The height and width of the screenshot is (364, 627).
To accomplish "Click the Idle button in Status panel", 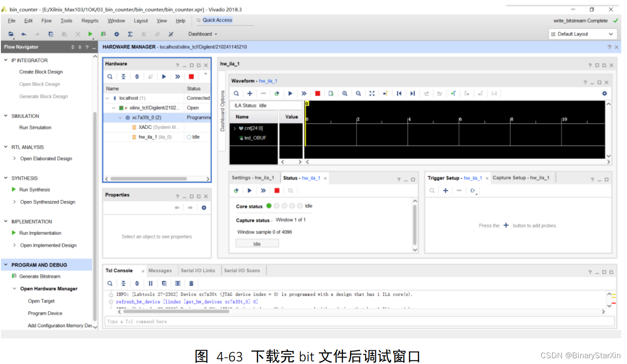I will [257, 243].
